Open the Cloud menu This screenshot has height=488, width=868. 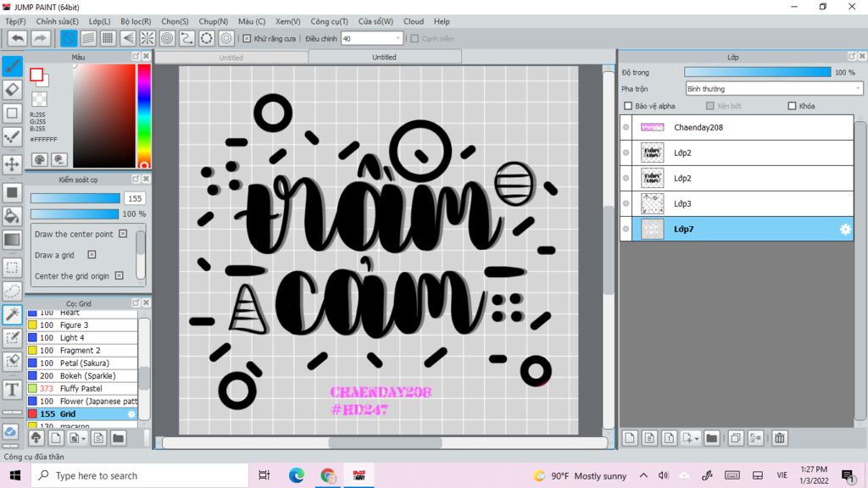coord(414,21)
